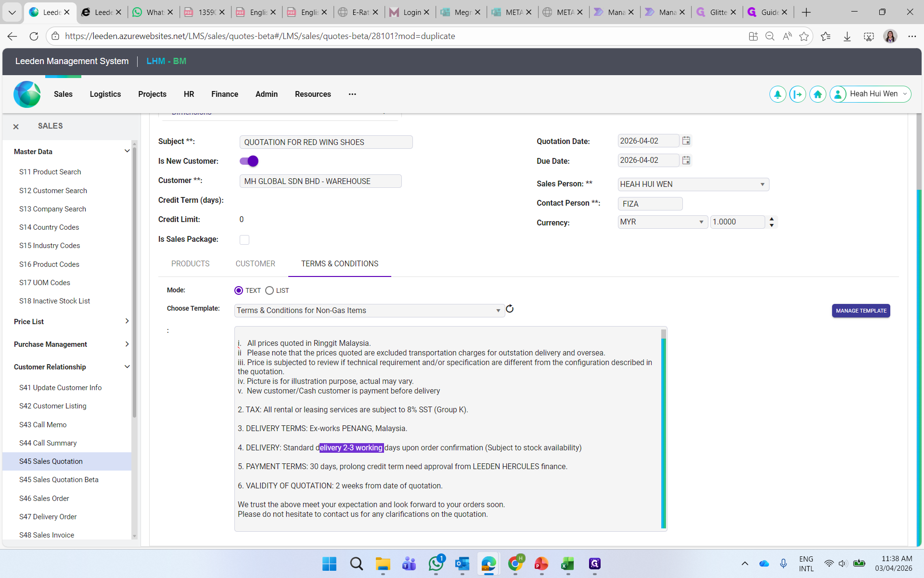Add page to favorites star

pos(804,36)
